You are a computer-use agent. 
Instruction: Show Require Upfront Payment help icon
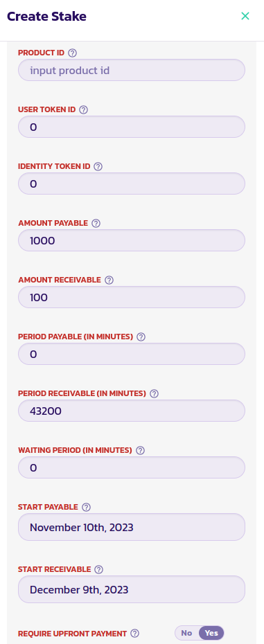coord(134,634)
